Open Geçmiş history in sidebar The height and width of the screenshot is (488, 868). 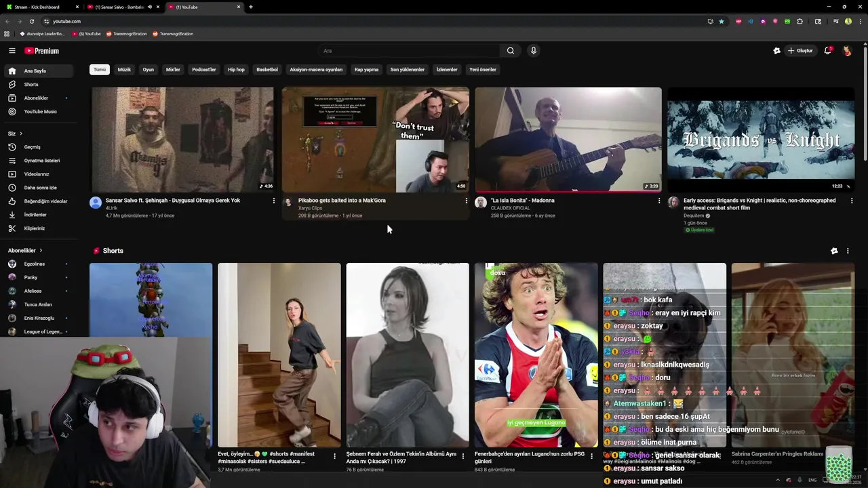38,147
